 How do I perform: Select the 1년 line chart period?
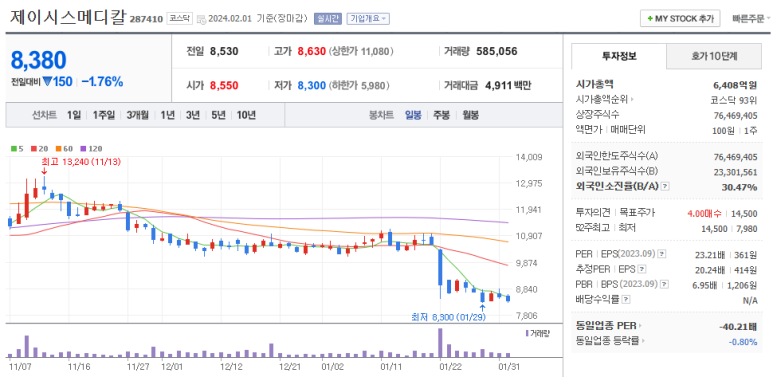(x=167, y=115)
